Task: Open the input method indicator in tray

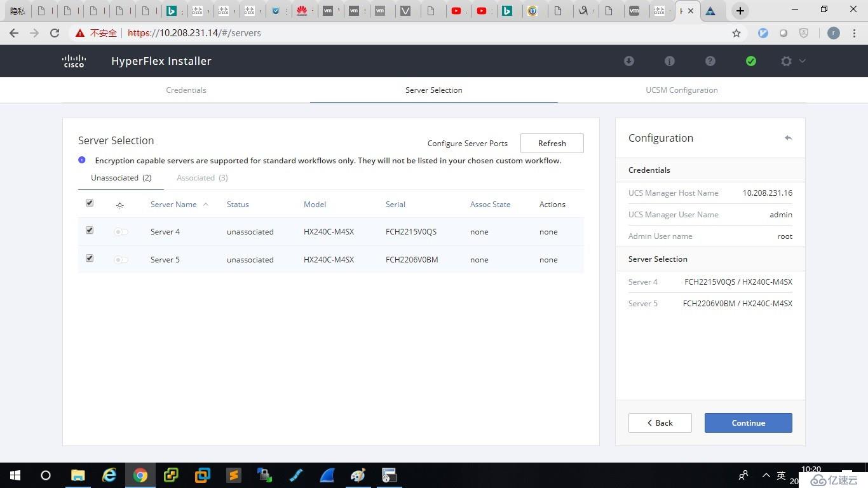Action: (782, 475)
